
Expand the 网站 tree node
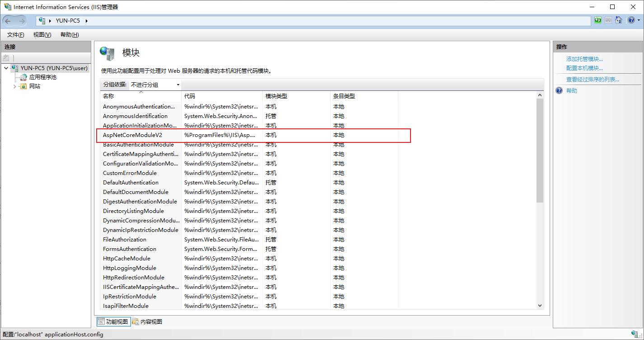(x=14, y=86)
